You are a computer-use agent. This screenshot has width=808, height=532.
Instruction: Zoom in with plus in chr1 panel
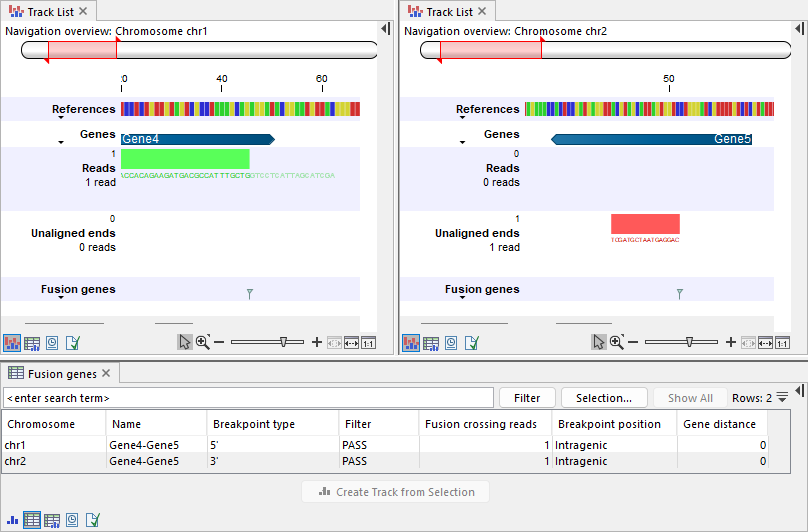(317, 342)
